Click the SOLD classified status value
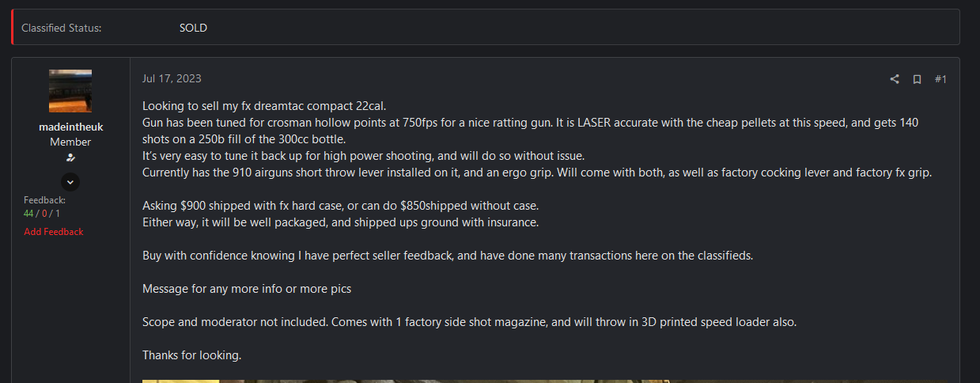 pyautogui.click(x=193, y=28)
